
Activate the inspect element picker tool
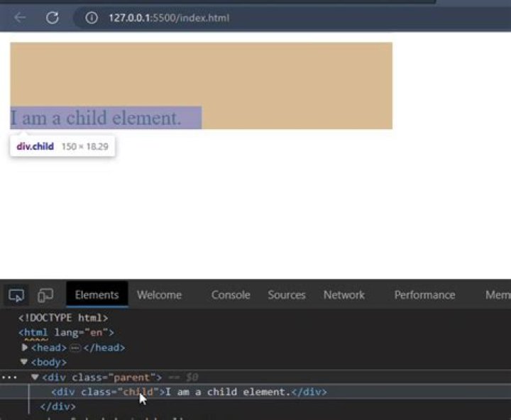[16, 295]
